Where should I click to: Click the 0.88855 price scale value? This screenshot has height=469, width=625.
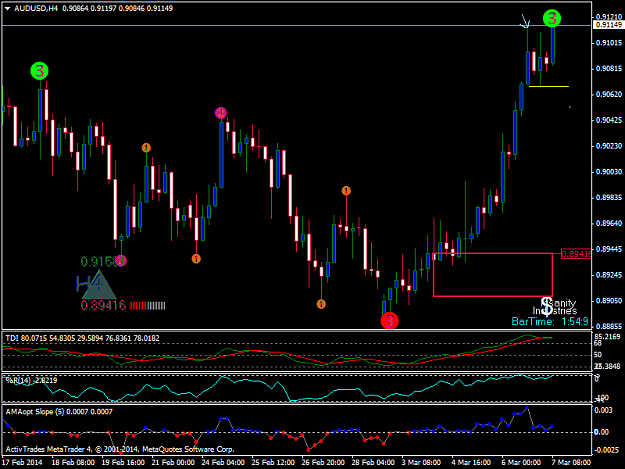[609, 326]
